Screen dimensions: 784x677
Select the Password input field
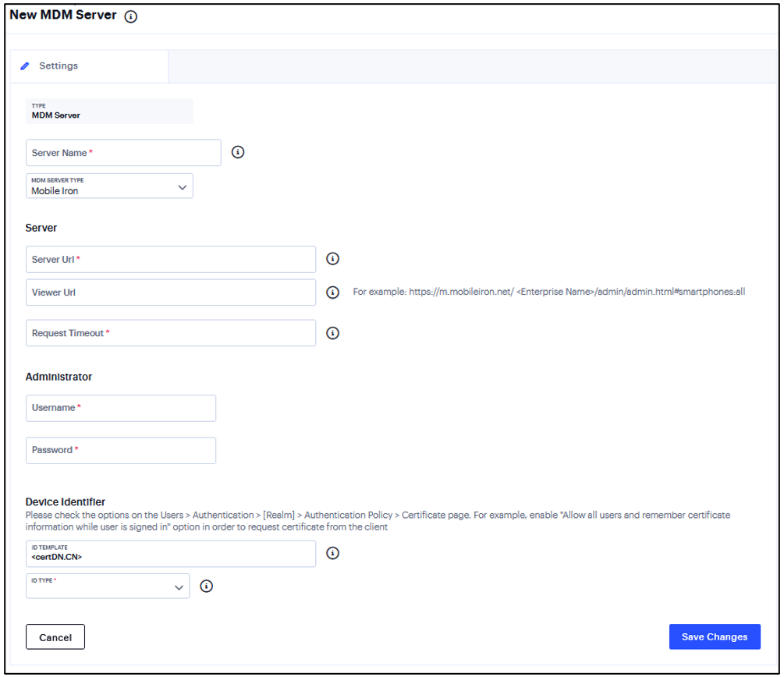coord(121,450)
